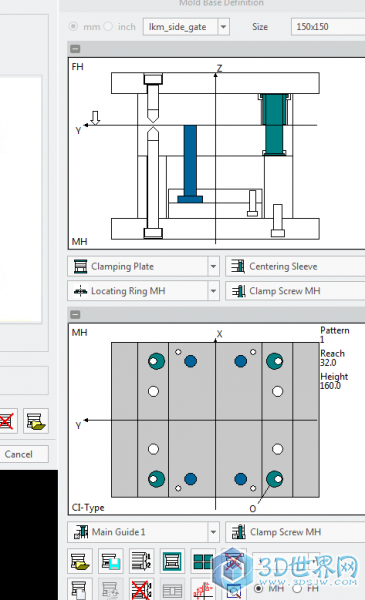Expand the Locating Ring MH dropdown arrow
This screenshot has height=600, width=365.
click(213, 291)
